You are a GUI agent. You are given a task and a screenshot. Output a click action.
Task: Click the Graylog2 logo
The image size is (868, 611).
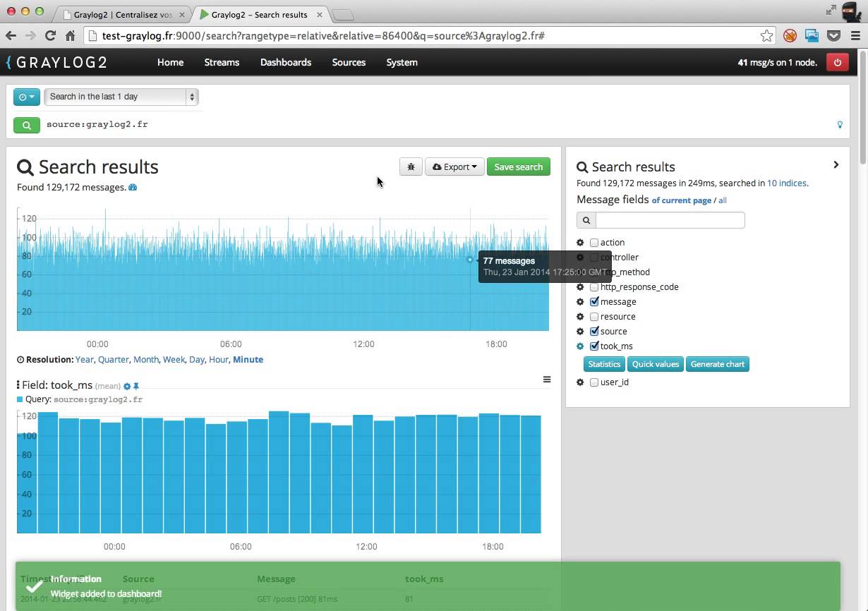56,62
